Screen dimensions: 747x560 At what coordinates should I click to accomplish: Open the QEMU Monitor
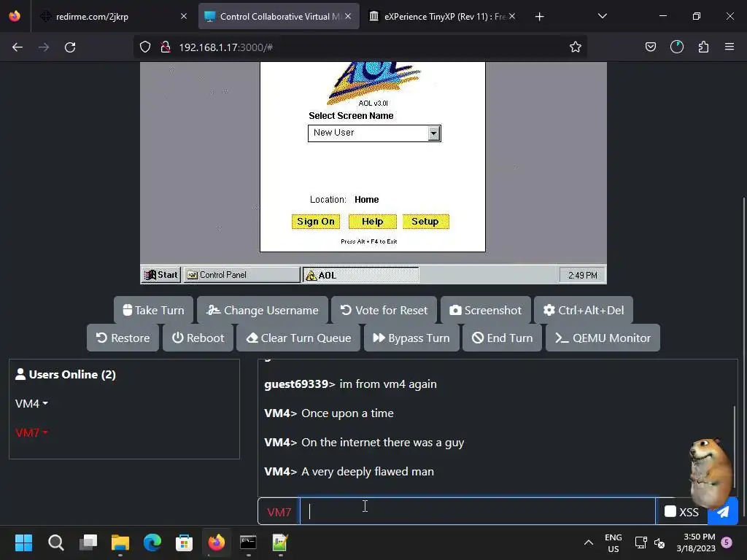click(603, 338)
